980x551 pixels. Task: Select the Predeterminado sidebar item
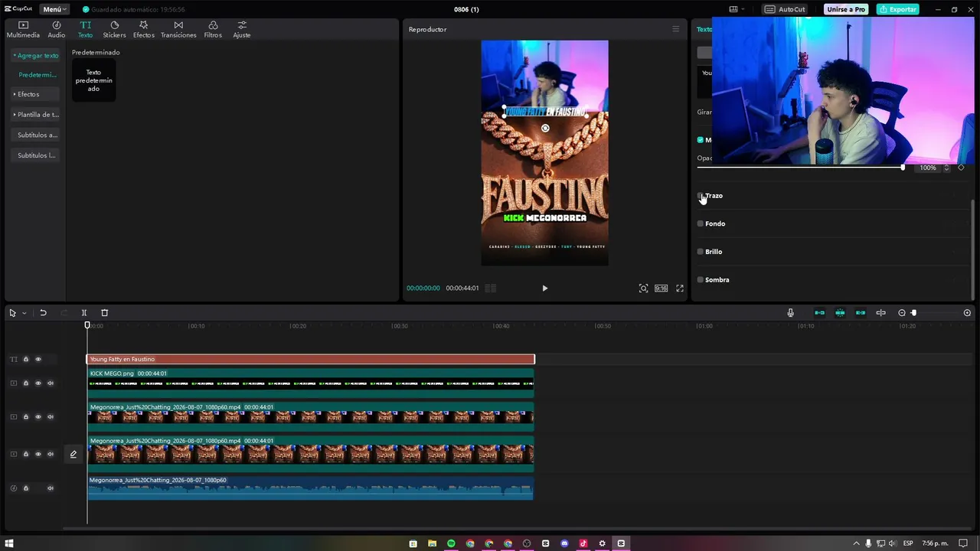38,75
